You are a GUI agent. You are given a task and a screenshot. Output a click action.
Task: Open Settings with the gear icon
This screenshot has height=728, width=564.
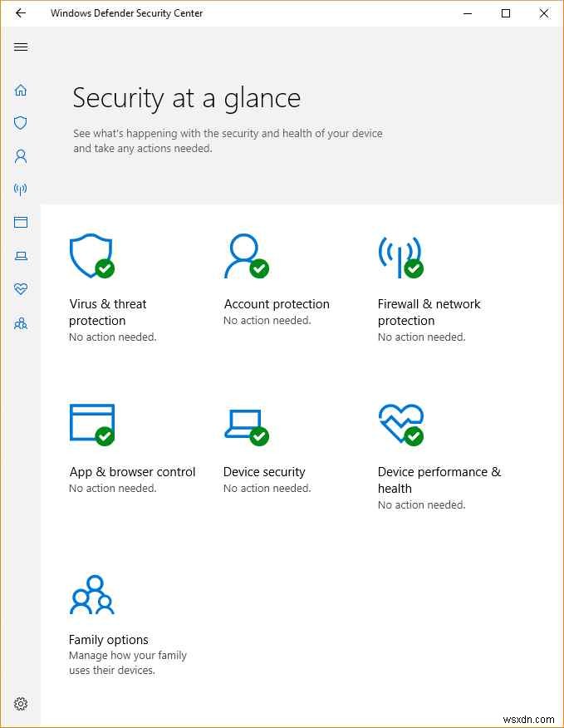(x=20, y=703)
